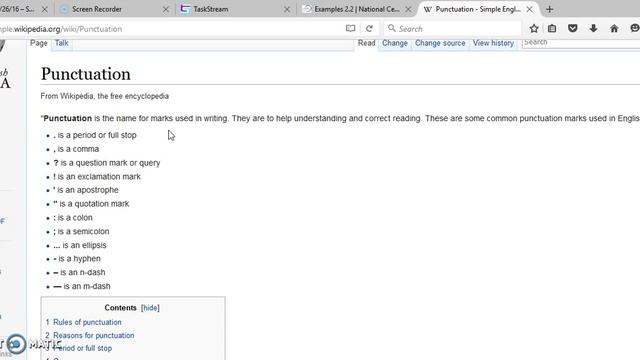Switch to Examples 2.2 National tab
Image resolution: width=640 pixels, height=360 pixels.
(x=356, y=9)
